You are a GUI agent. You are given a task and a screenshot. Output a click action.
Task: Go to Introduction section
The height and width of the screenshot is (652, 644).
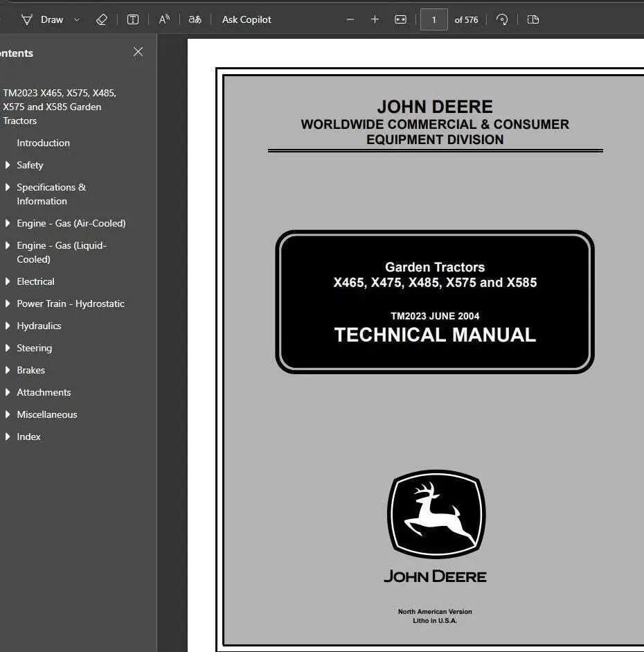[43, 143]
